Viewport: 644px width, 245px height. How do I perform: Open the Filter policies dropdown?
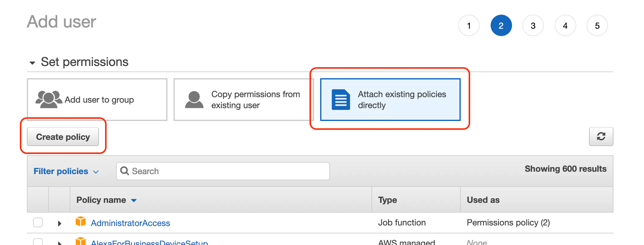pos(66,171)
